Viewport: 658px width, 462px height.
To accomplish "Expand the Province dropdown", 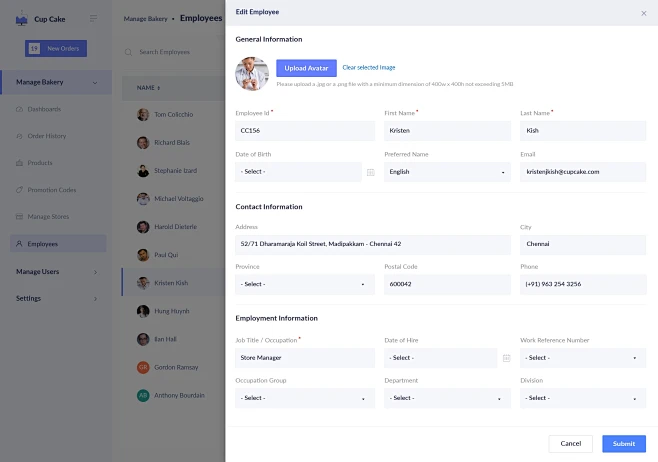I will [x=305, y=284].
